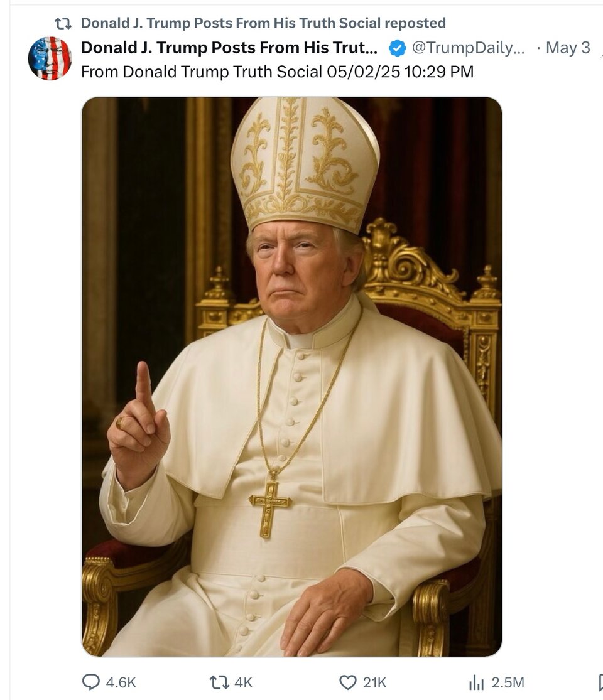Open the attached image in full view
The width and height of the screenshot is (603, 700).
[x=291, y=377]
